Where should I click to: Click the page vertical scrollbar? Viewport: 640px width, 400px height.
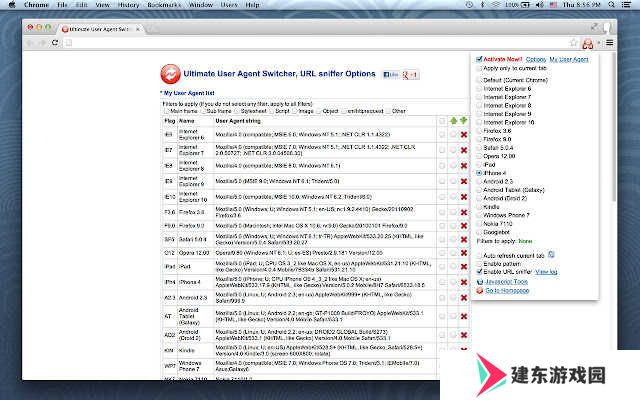(x=613, y=127)
